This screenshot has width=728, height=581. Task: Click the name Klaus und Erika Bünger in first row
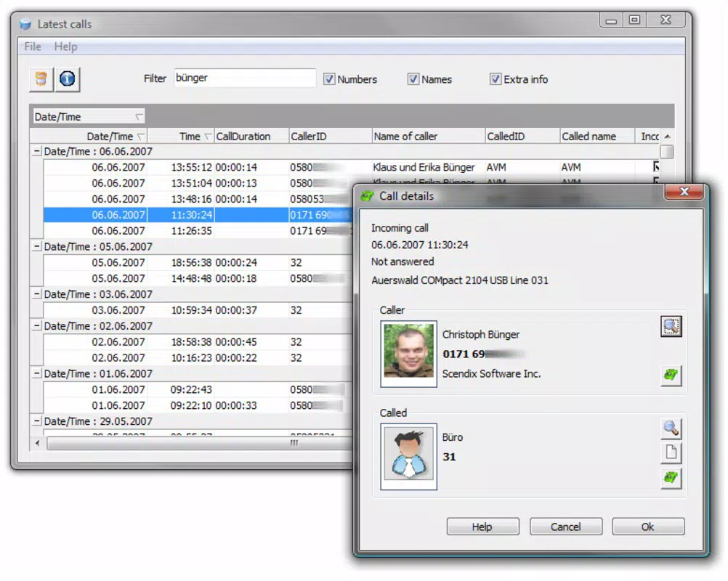tap(424, 167)
